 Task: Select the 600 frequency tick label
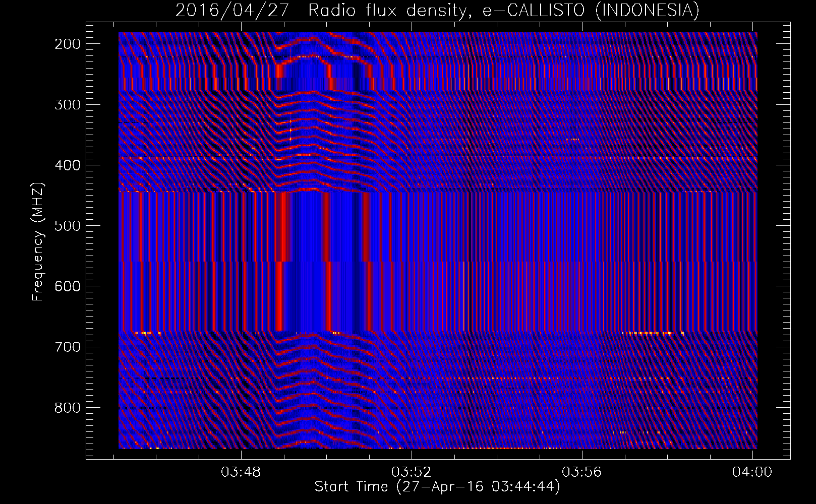click(67, 286)
